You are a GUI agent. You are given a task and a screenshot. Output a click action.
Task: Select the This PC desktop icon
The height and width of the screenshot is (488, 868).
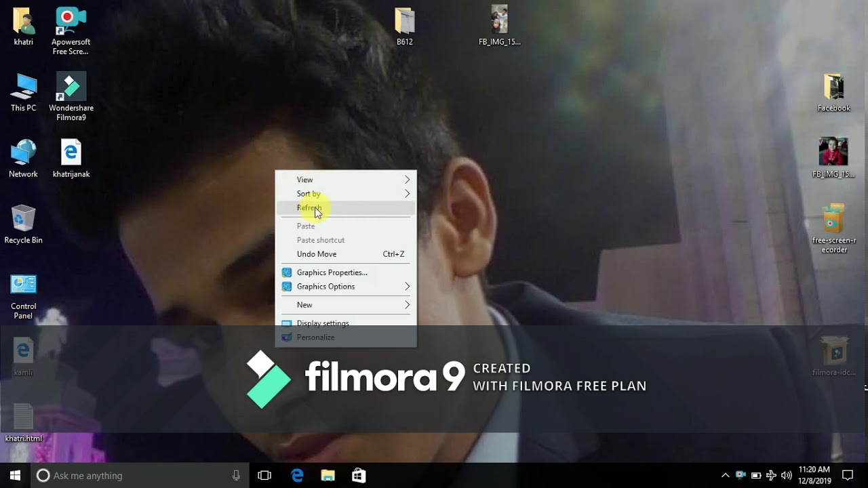point(23,92)
